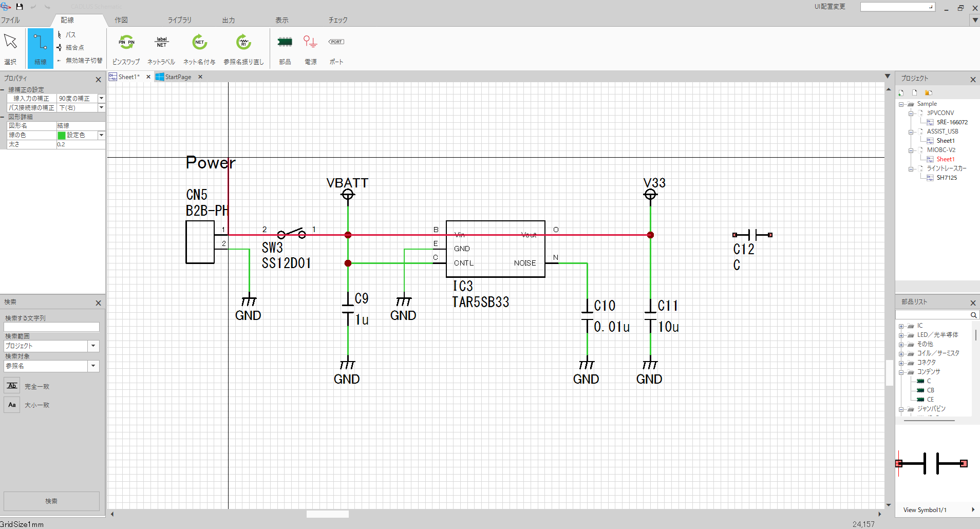Image resolution: width=980 pixels, height=529 pixels.
Task: Open 検索対象 参照名 dropdown
Action: click(93, 366)
